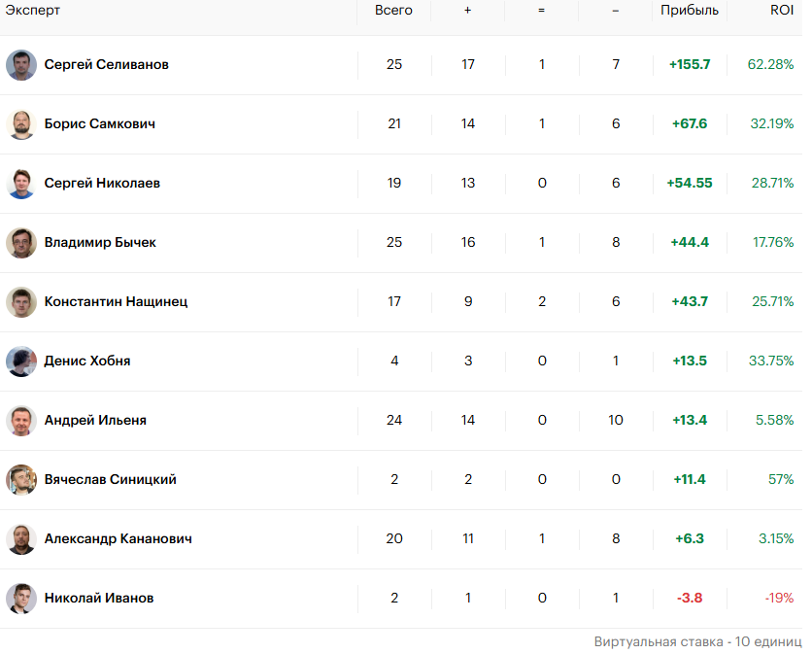Select the Владимир Бычек name link
This screenshot has width=812, height=654.
tap(100, 242)
